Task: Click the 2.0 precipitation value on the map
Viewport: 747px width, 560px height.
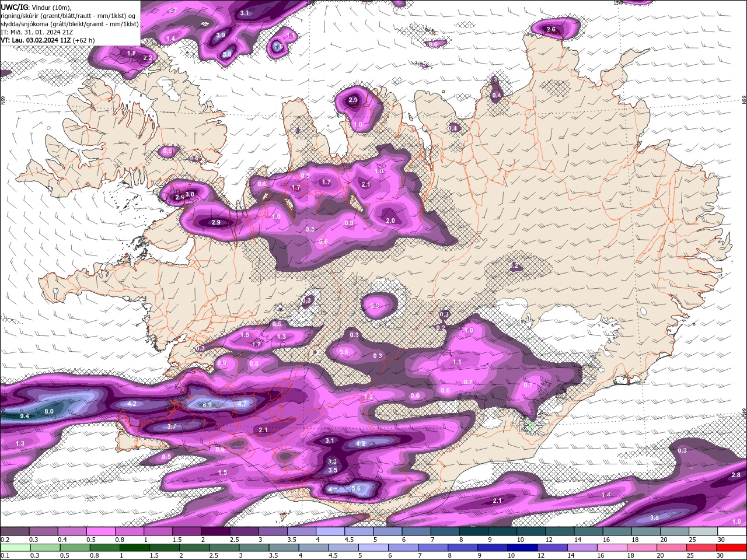Action: pyautogui.click(x=390, y=220)
